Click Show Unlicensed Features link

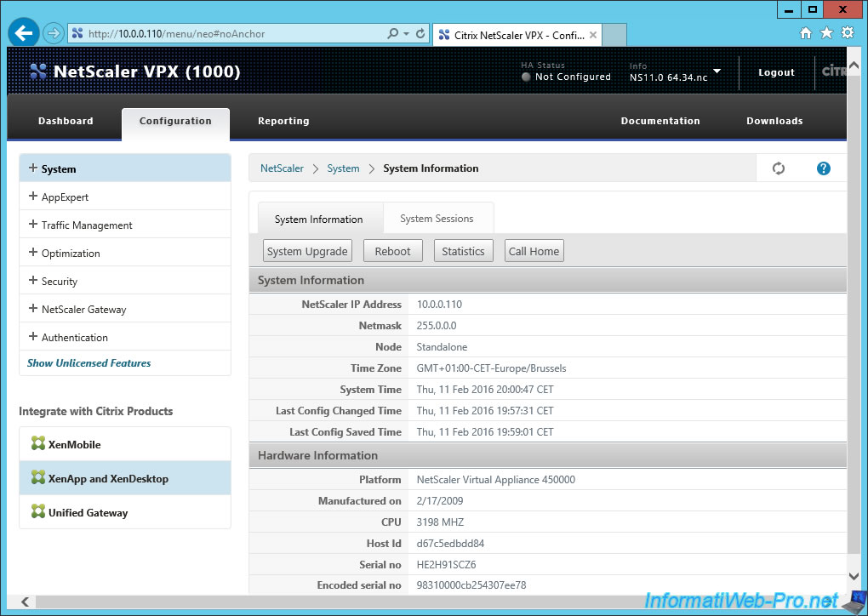(89, 363)
